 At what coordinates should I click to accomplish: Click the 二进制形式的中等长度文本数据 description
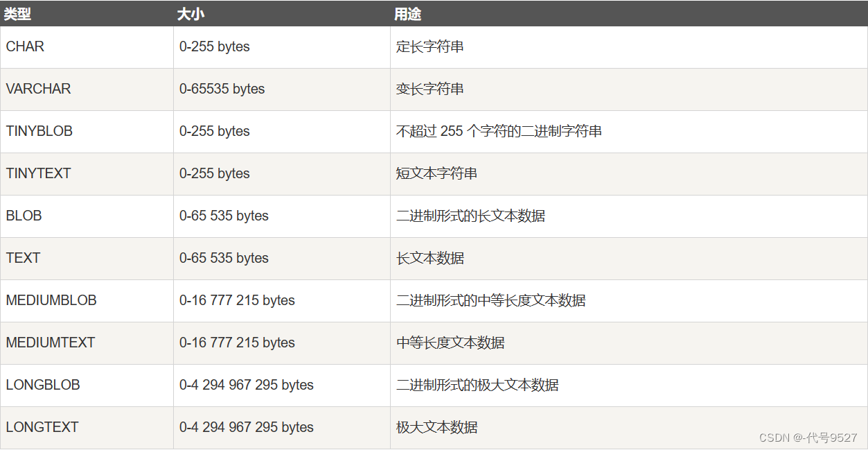[491, 300]
